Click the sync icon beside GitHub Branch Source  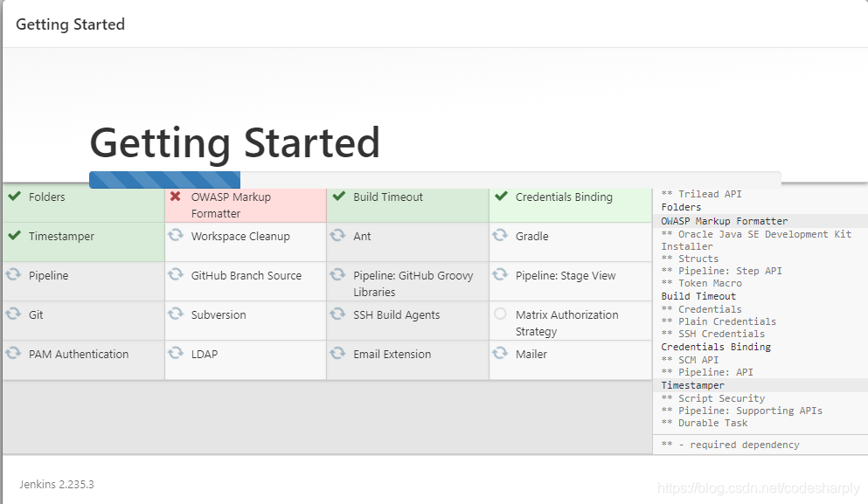click(x=176, y=274)
